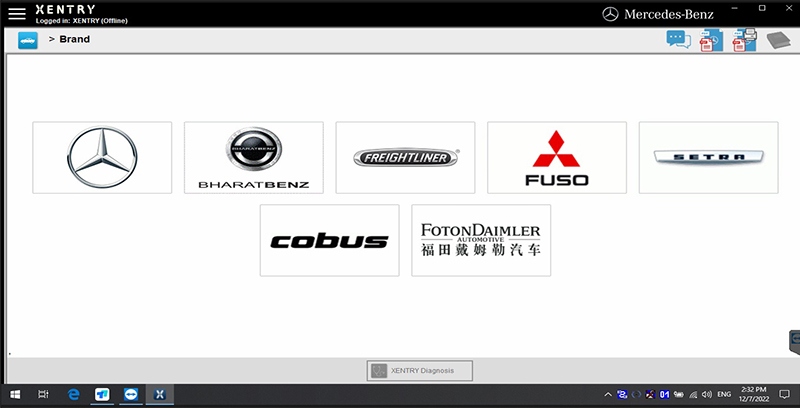The height and width of the screenshot is (408, 800).
Task: Click the 'Logged in: XENTRY (Offline)' text
Action: (x=82, y=21)
